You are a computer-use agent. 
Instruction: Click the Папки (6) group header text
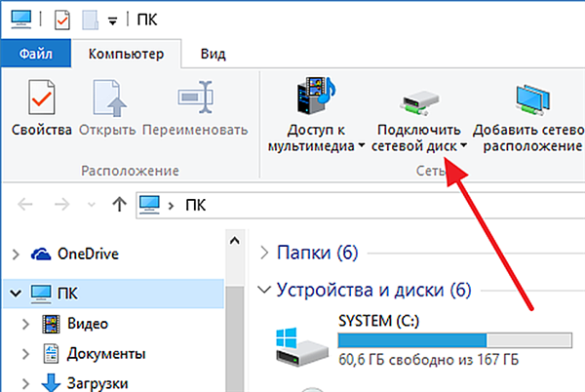point(318,253)
